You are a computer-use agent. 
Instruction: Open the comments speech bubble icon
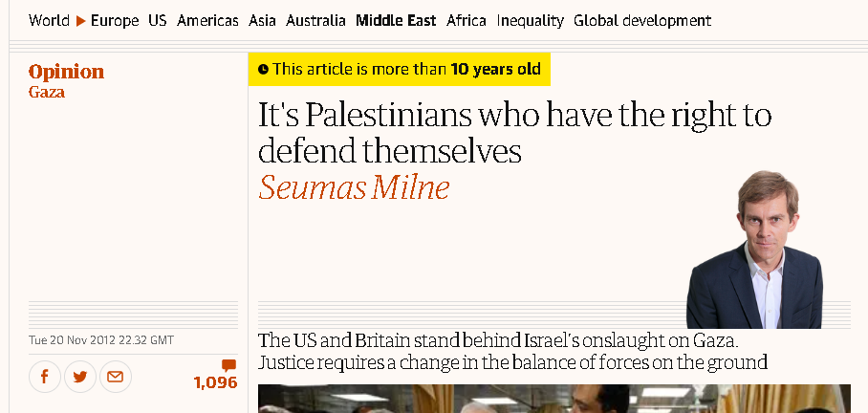[x=228, y=365]
